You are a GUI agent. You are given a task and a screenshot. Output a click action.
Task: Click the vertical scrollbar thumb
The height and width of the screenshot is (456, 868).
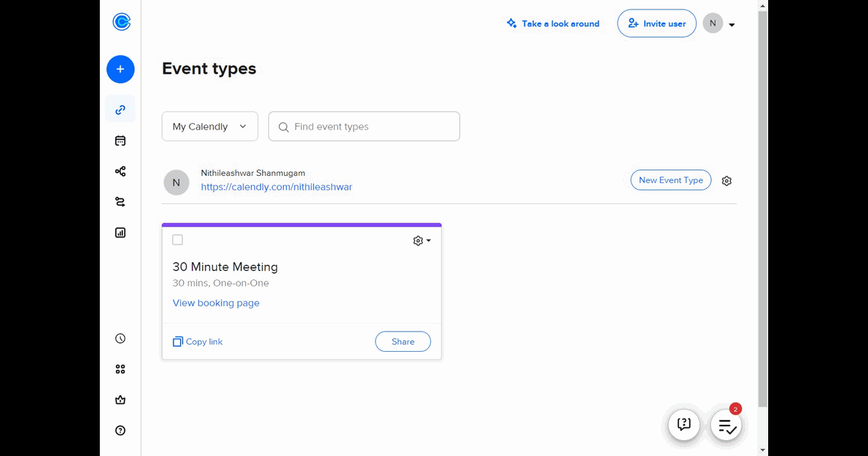point(762,210)
